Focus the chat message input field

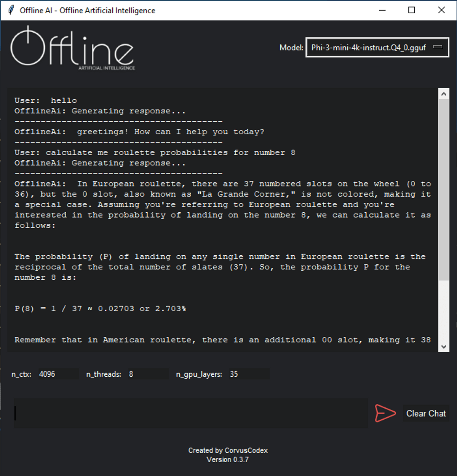[191, 413]
